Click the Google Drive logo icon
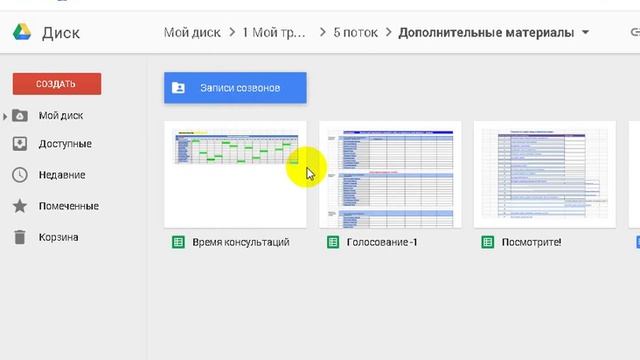 22,32
